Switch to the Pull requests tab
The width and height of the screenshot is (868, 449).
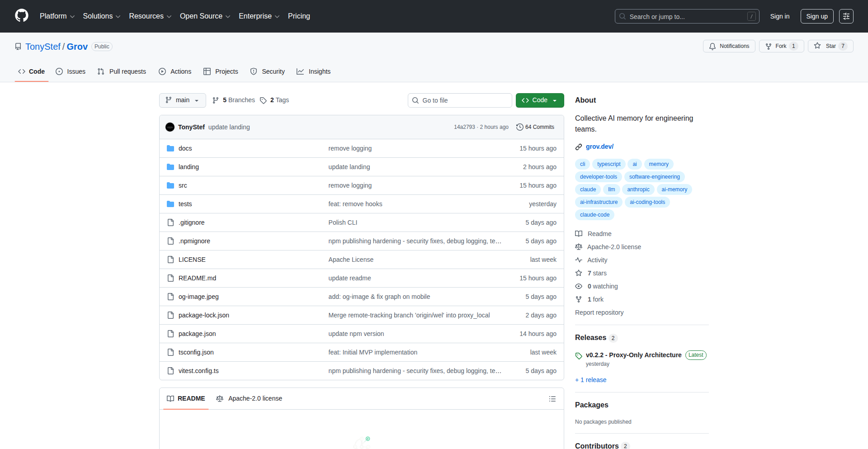(122, 71)
